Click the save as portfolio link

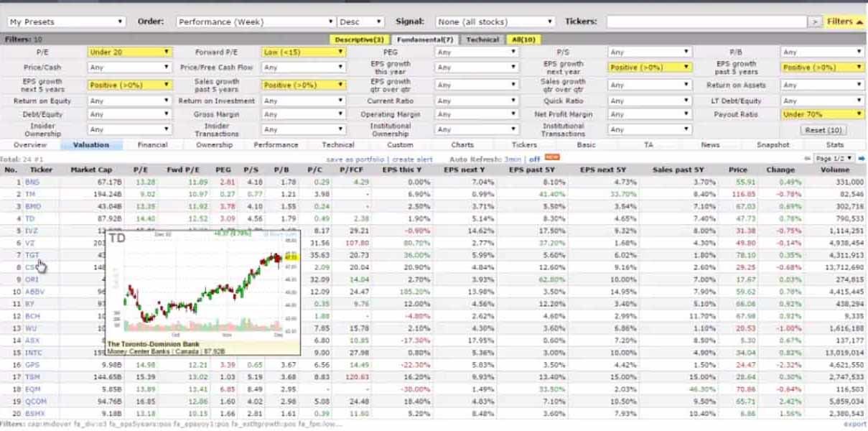(x=356, y=159)
